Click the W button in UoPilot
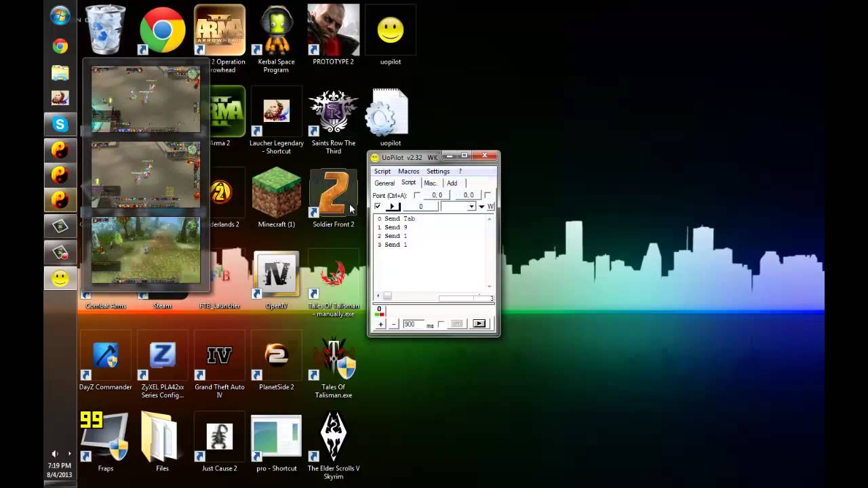 pyautogui.click(x=490, y=206)
